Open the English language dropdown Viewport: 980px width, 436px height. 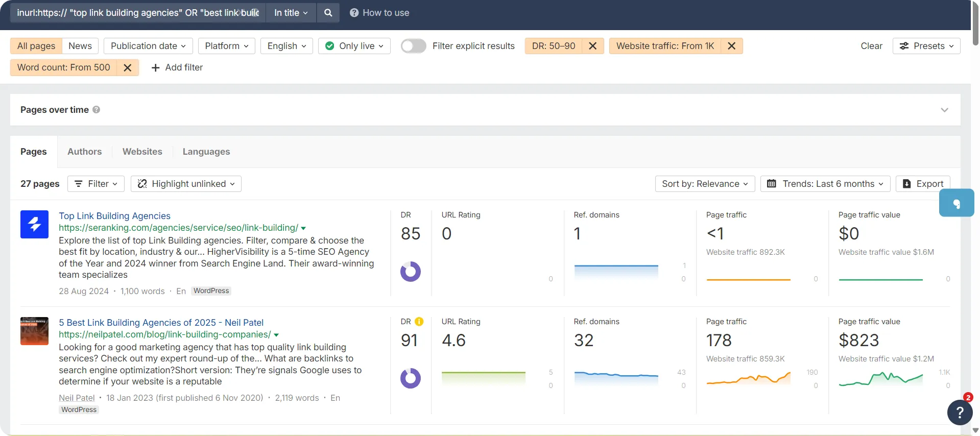click(x=286, y=46)
